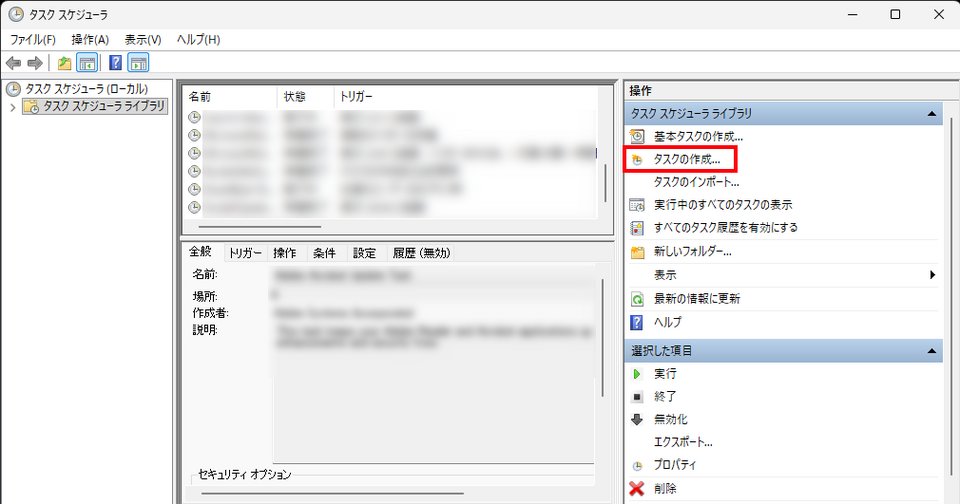This screenshot has height=504, width=960.
Task: Switch to the 履歴 (無効) tab
Action: click(421, 253)
